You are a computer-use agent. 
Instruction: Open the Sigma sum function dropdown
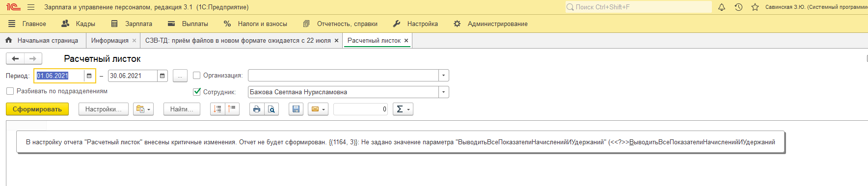(x=403, y=109)
